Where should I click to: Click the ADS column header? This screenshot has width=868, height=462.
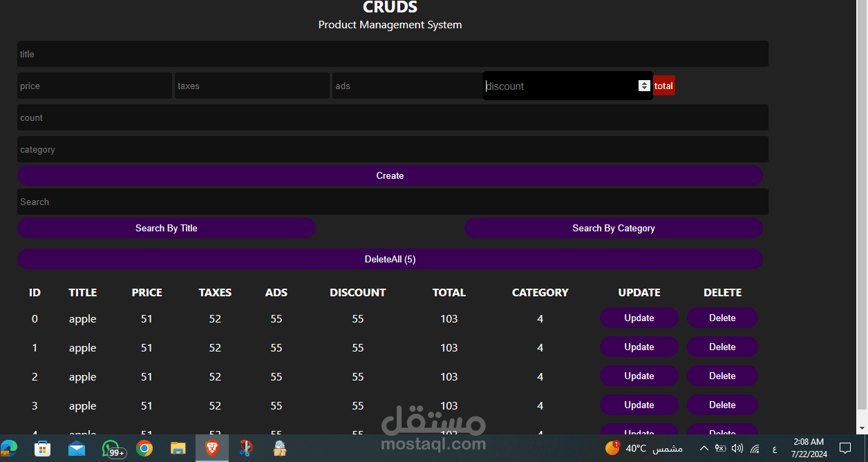click(x=276, y=293)
